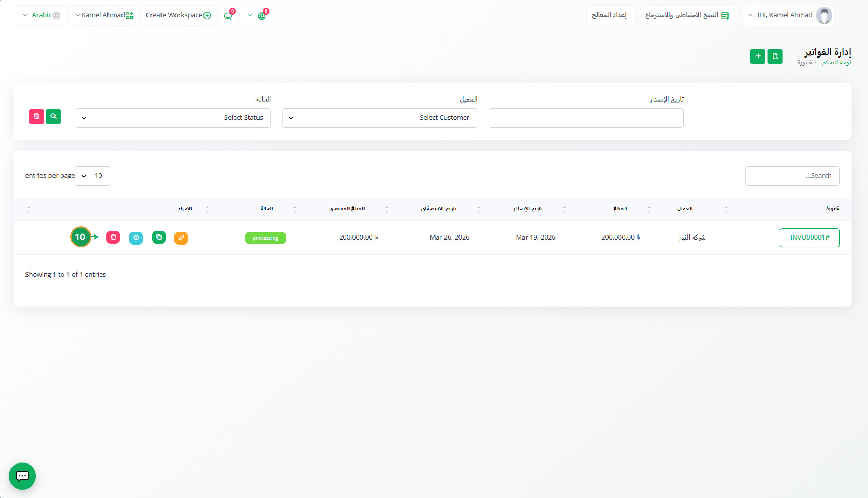The image size is (868, 498).
Task: Go to لوحة التحكم dashboard breadcrumb
Action: [x=836, y=62]
